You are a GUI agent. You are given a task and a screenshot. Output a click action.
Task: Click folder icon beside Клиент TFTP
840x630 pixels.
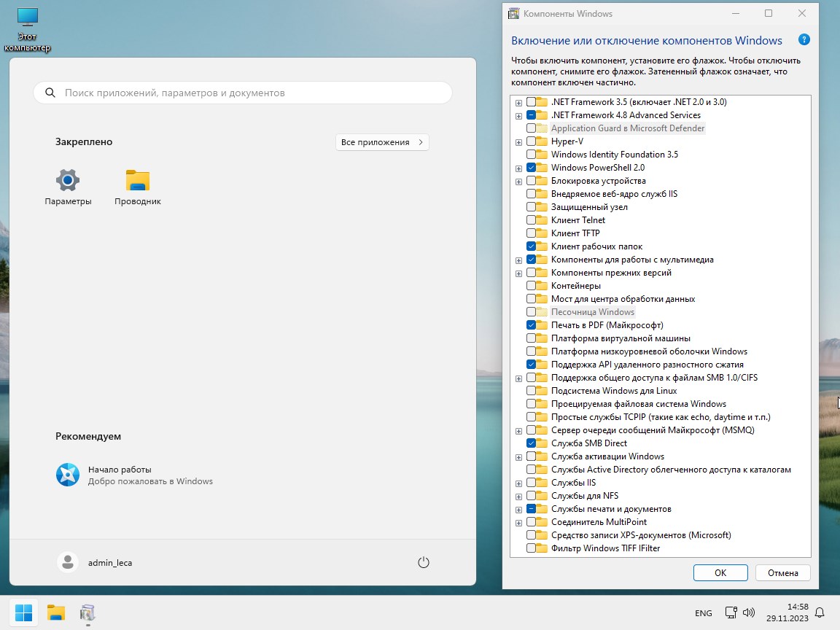[x=542, y=233]
